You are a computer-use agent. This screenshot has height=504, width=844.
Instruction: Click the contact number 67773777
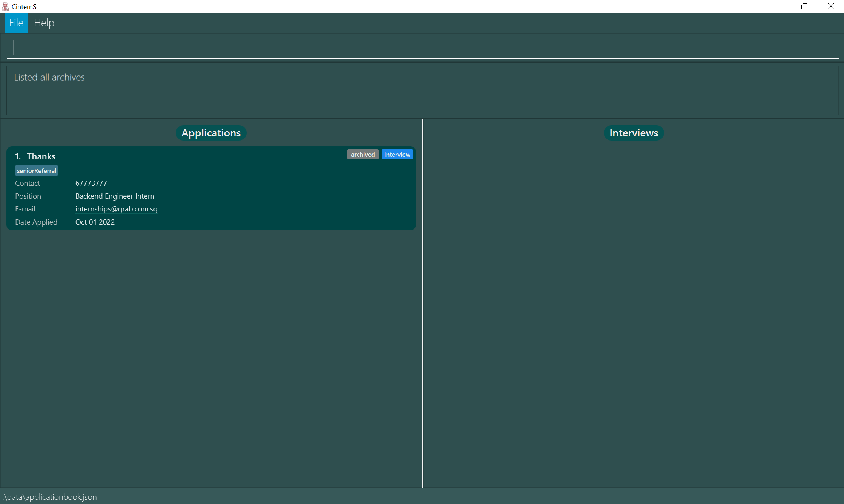point(91,183)
